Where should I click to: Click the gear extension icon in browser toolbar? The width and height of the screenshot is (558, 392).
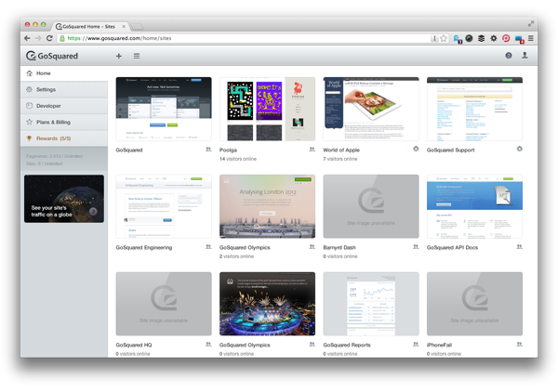tap(494, 38)
